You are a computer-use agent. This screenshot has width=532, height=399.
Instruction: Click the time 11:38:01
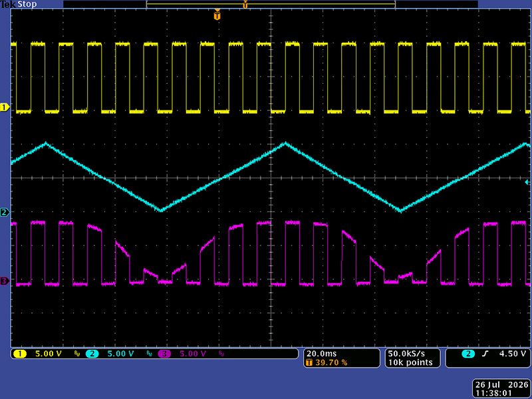(x=493, y=394)
